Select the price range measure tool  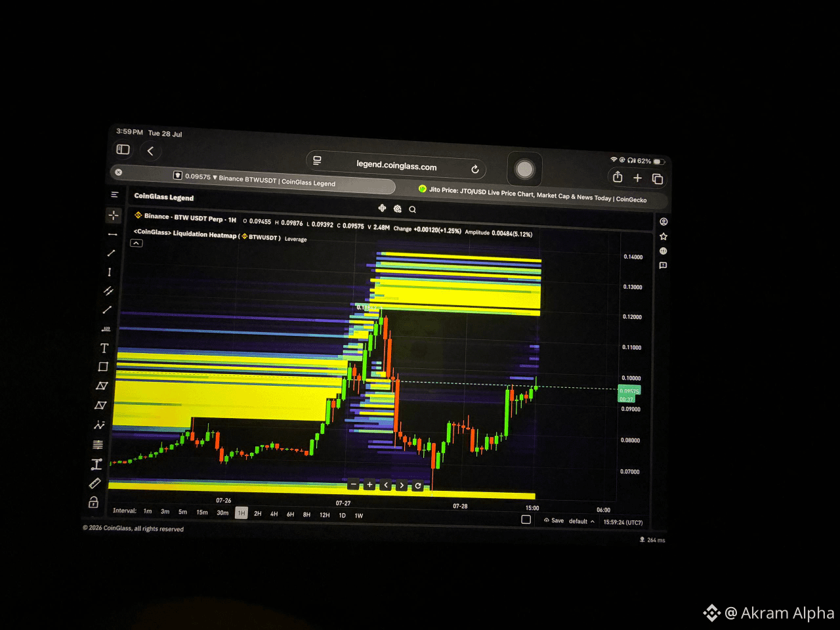coord(96,465)
